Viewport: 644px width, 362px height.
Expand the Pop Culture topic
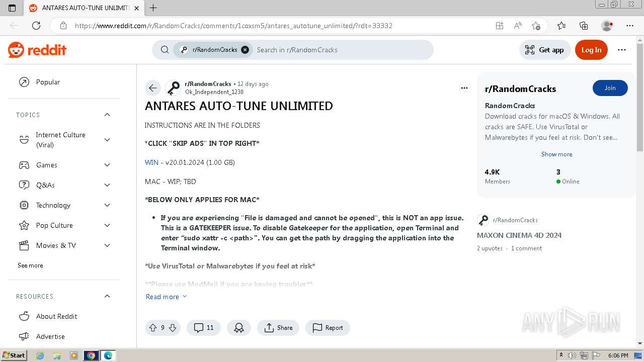tap(107, 225)
